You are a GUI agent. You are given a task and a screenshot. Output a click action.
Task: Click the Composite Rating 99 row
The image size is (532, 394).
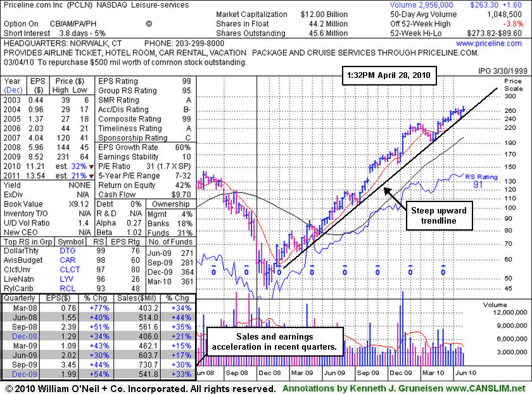(x=144, y=119)
